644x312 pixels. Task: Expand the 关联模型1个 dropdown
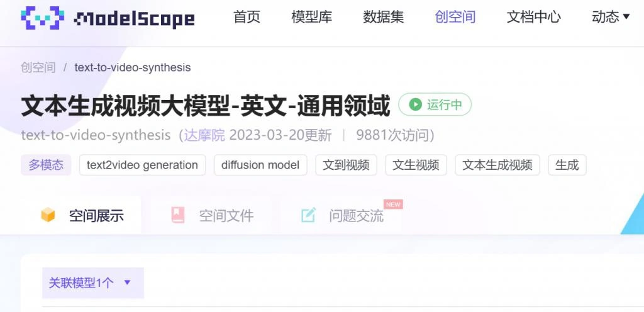click(93, 282)
